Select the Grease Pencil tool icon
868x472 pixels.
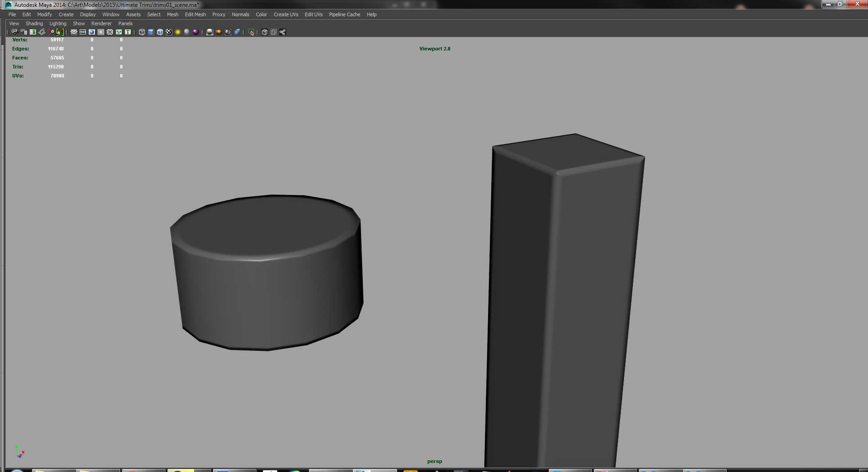click(x=60, y=32)
